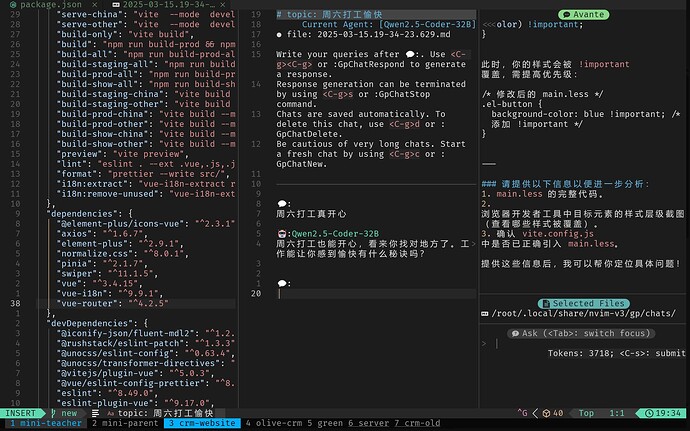Image resolution: width=690 pixels, height=431 pixels.
Task: Click the speech bubble icon inside Avante badge
Action: [567, 15]
